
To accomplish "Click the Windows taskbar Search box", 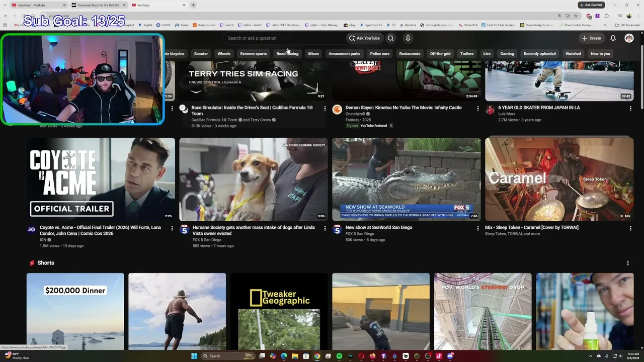I will 227,356.
